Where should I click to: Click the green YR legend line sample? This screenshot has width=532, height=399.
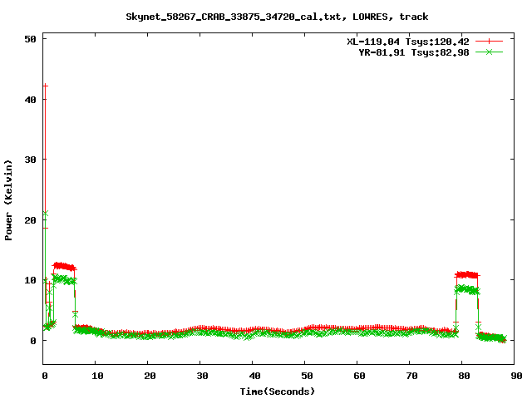click(489, 52)
